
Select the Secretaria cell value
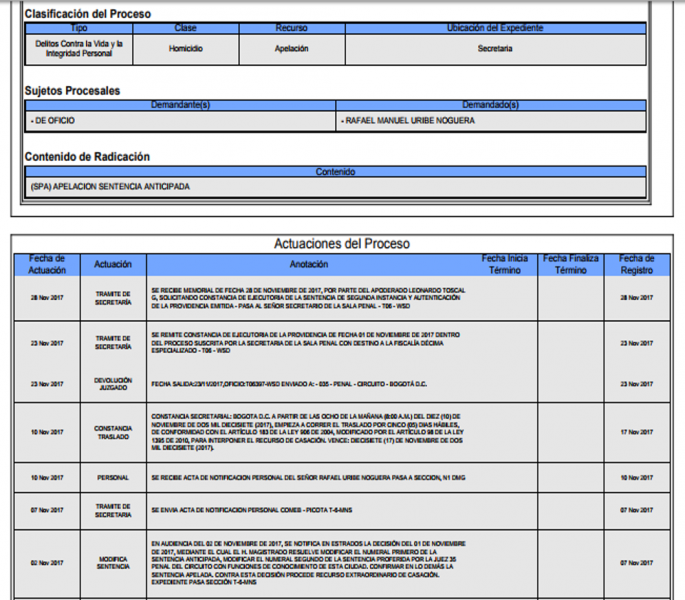click(x=494, y=48)
